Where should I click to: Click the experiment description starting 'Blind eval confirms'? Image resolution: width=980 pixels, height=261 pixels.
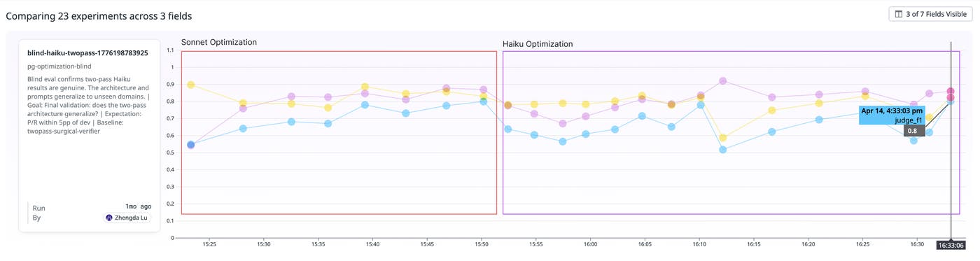pos(88,105)
